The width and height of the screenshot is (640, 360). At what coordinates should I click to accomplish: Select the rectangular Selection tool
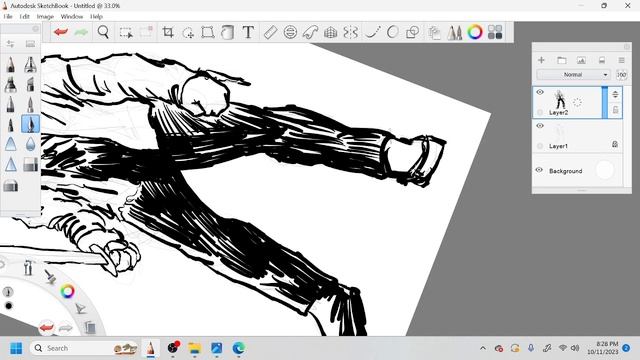click(126, 32)
